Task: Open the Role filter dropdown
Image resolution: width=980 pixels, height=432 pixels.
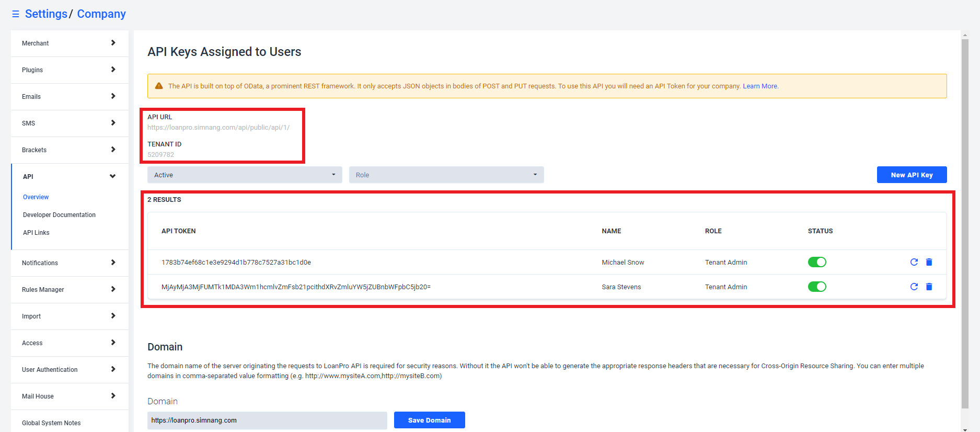Action: [446, 175]
